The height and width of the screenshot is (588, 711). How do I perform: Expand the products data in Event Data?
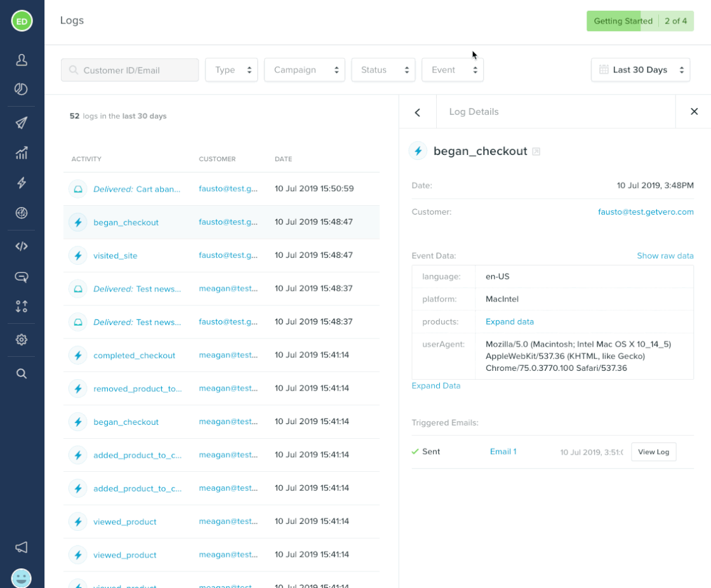(x=509, y=322)
